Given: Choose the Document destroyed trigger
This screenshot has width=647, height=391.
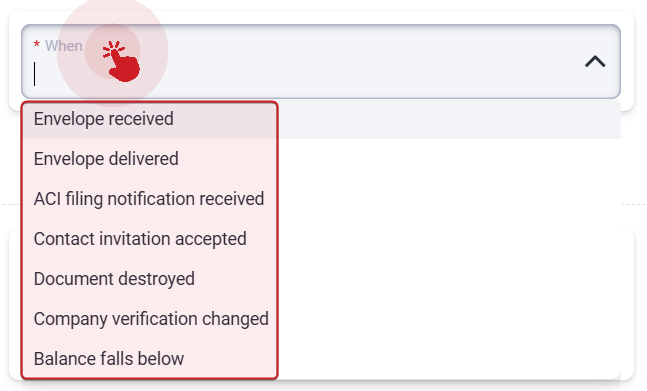Looking at the screenshot, I should click(x=150, y=279).
